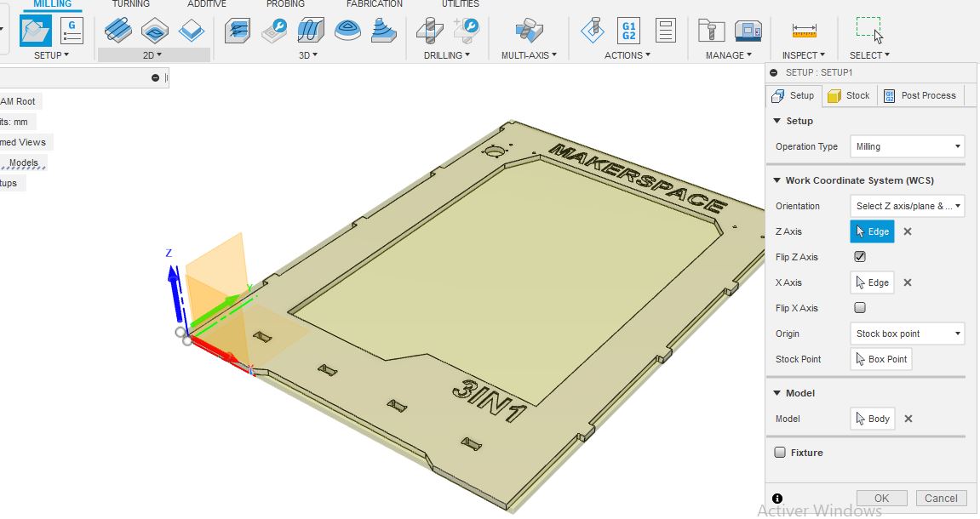Collapse the Model section

pos(777,393)
